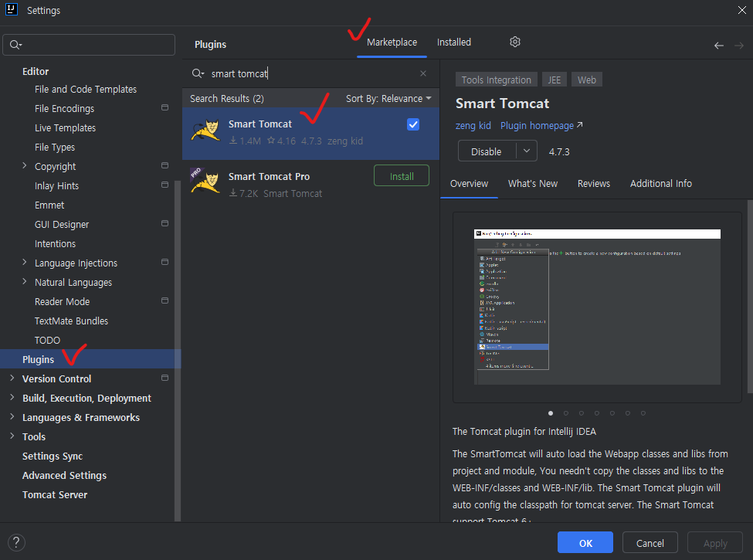Select File and Code Templates
The width and height of the screenshot is (753, 560).
[x=86, y=90]
